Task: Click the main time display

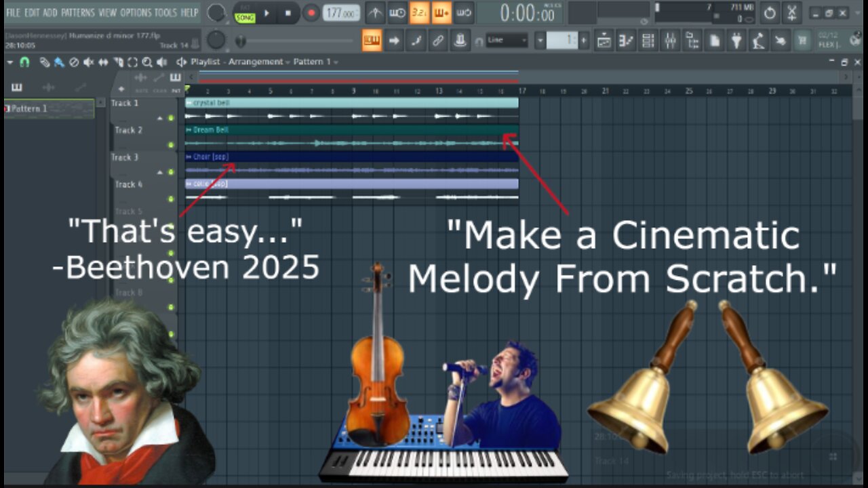Action: (x=519, y=13)
